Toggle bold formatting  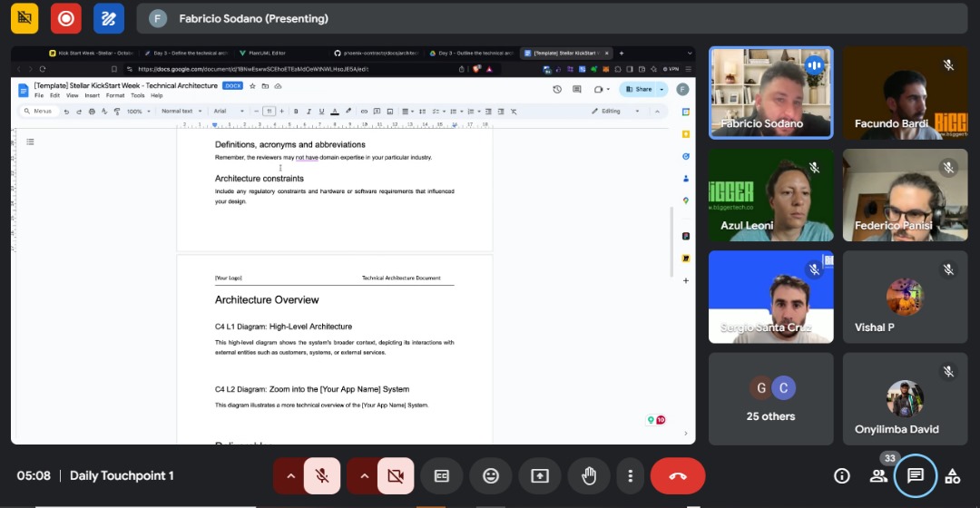(x=296, y=112)
